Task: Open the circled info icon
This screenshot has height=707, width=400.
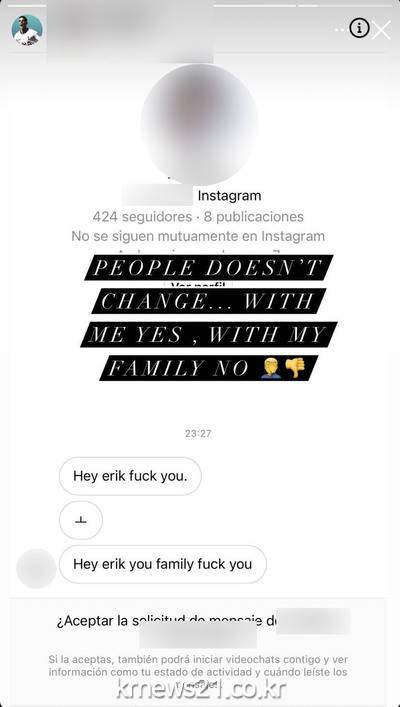Action: pyautogui.click(x=359, y=29)
